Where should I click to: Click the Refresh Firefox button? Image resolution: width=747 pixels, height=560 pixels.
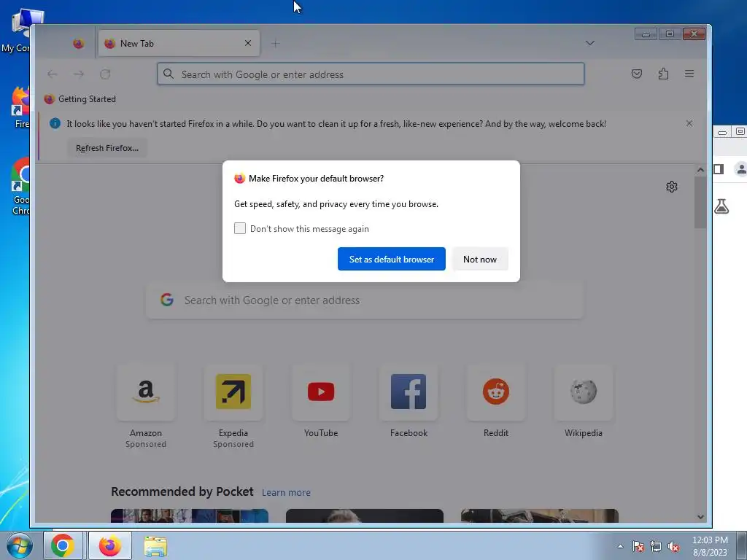[107, 148]
